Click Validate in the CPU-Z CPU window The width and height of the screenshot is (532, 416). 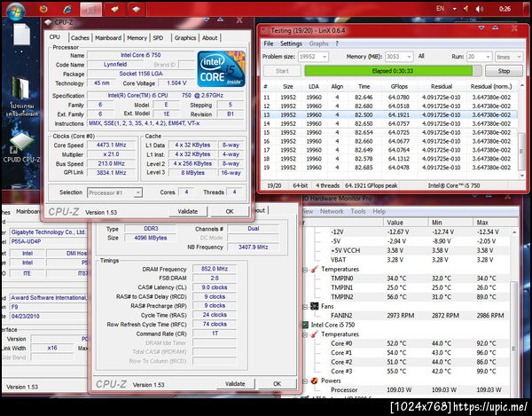[x=188, y=211]
